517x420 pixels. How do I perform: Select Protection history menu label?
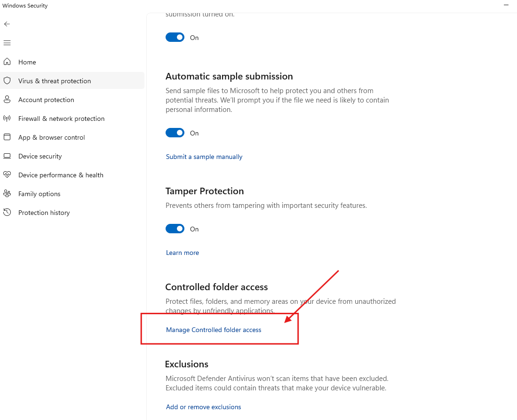pyautogui.click(x=44, y=213)
